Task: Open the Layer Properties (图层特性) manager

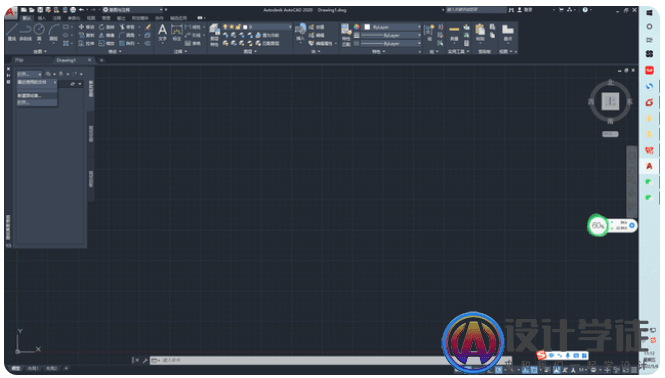Action: tap(215, 34)
